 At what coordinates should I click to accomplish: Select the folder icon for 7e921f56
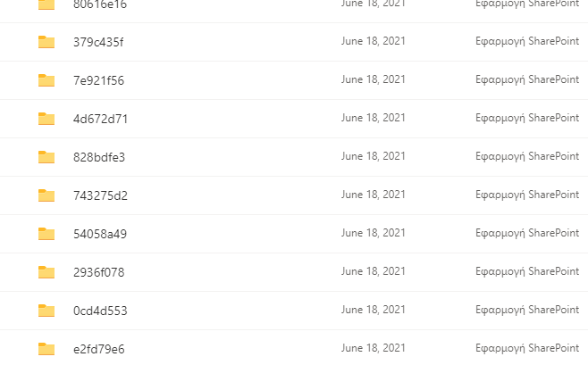[x=46, y=80]
